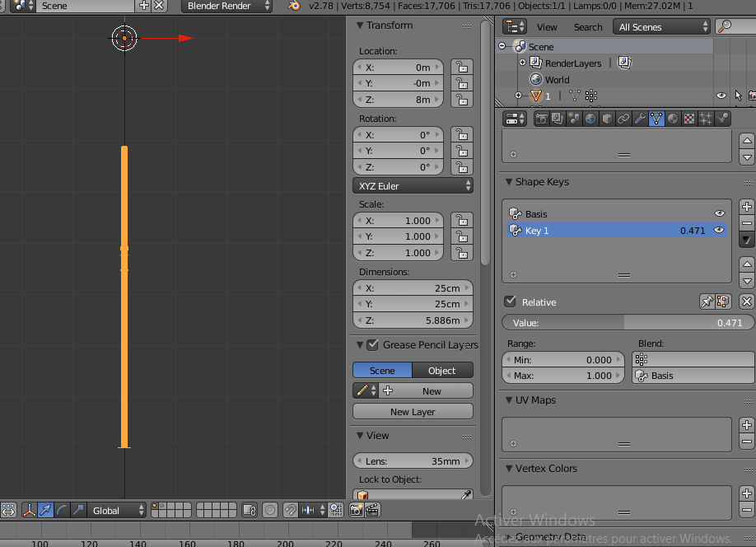The image size is (756, 547).
Task: Open the Material properties tab
Action: point(671,118)
